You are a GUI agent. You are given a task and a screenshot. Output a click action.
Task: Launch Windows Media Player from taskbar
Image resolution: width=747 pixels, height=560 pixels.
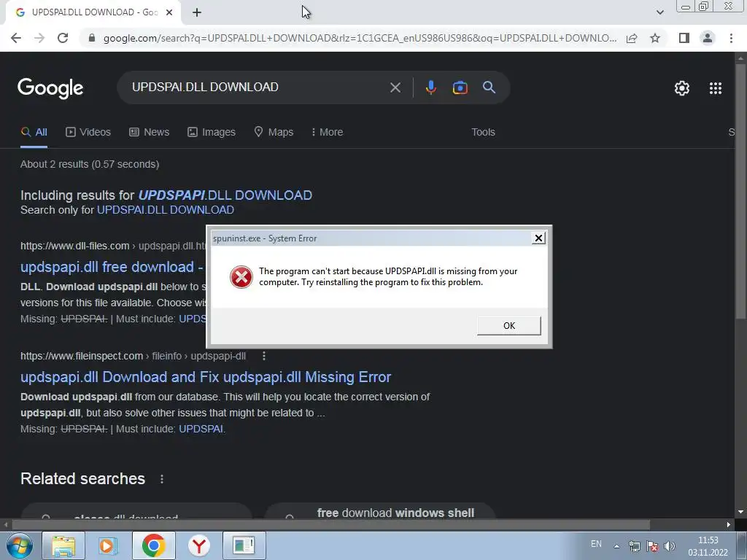click(108, 545)
